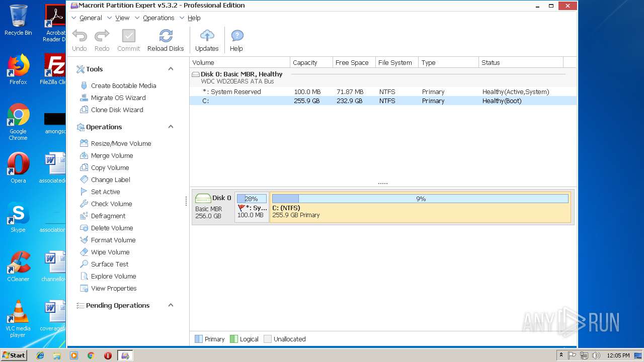This screenshot has width=644, height=362.
Task: Click the Merge Volume icon
Action: (x=84, y=155)
